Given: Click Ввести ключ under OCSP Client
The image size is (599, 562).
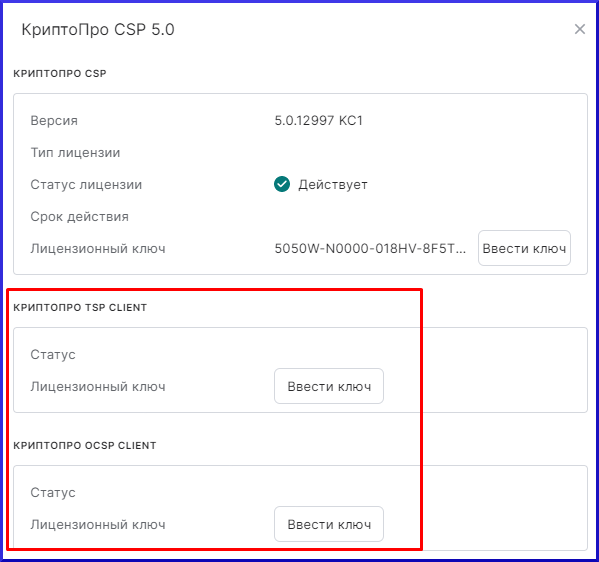Looking at the screenshot, I should click(x=329, y=524).
